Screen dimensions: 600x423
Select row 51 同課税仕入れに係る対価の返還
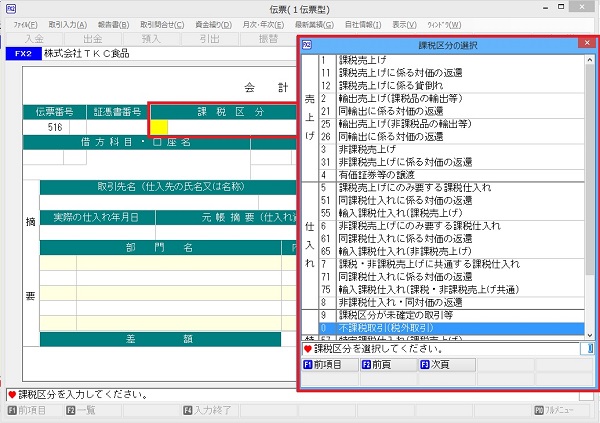452,200
